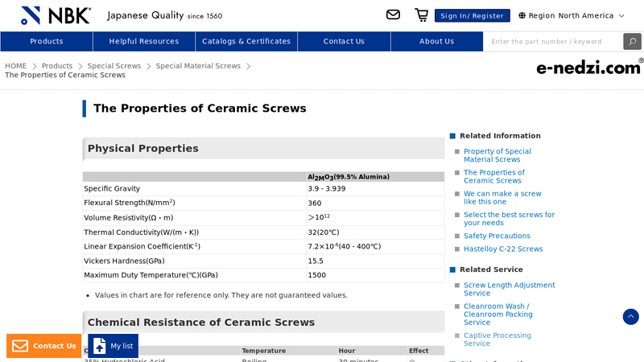This screenshot has height=362, width=644.
Task: Click the Hour column header
Action: click(x=347, y=351)
